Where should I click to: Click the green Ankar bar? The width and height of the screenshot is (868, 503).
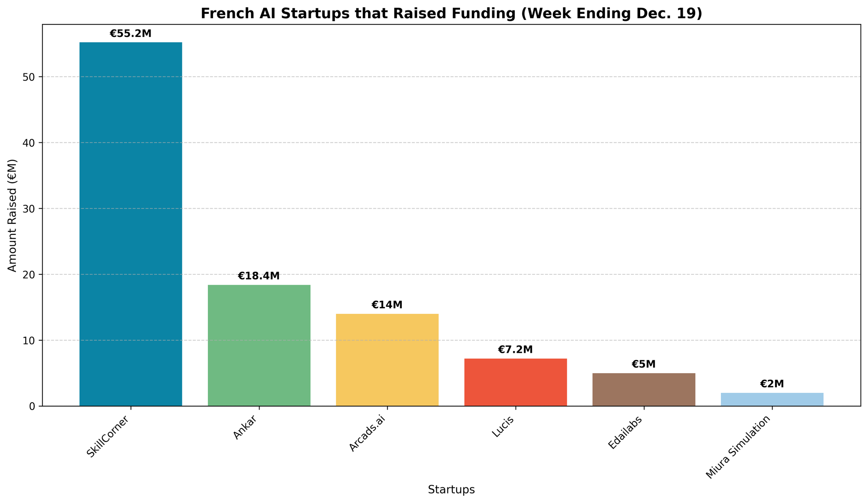259,345
